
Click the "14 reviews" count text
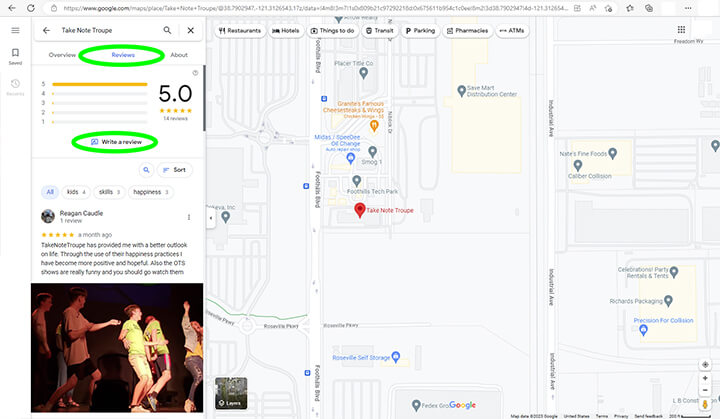[x=175, y=119]
